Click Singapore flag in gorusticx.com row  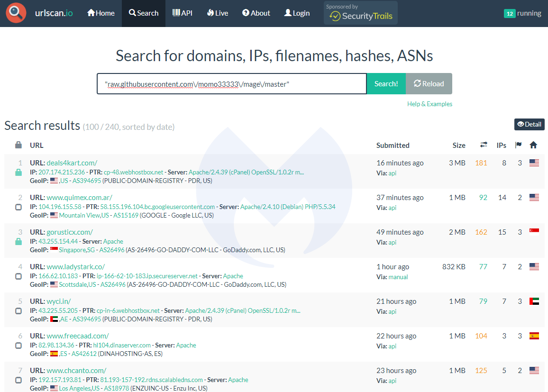[534, 232]
